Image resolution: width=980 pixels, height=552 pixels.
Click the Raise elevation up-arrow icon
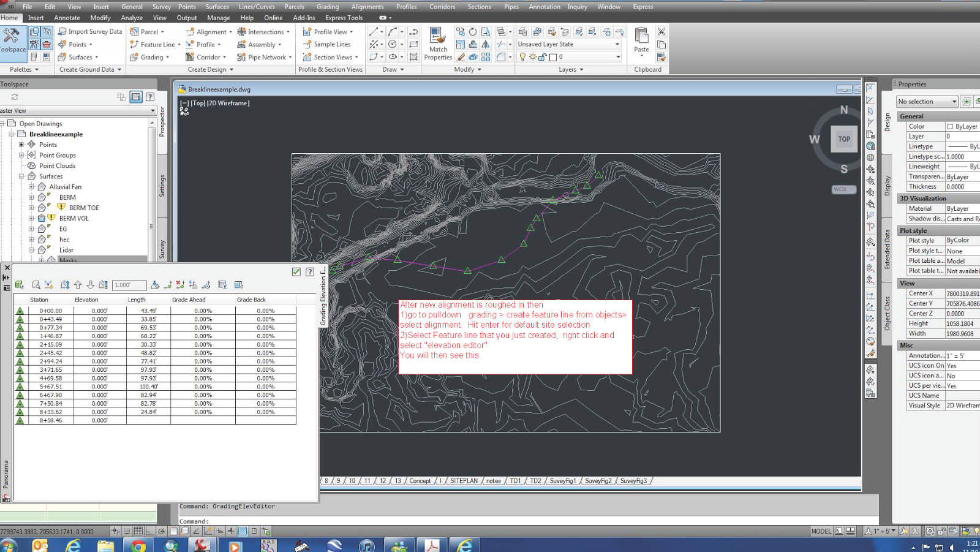point(78,285)
